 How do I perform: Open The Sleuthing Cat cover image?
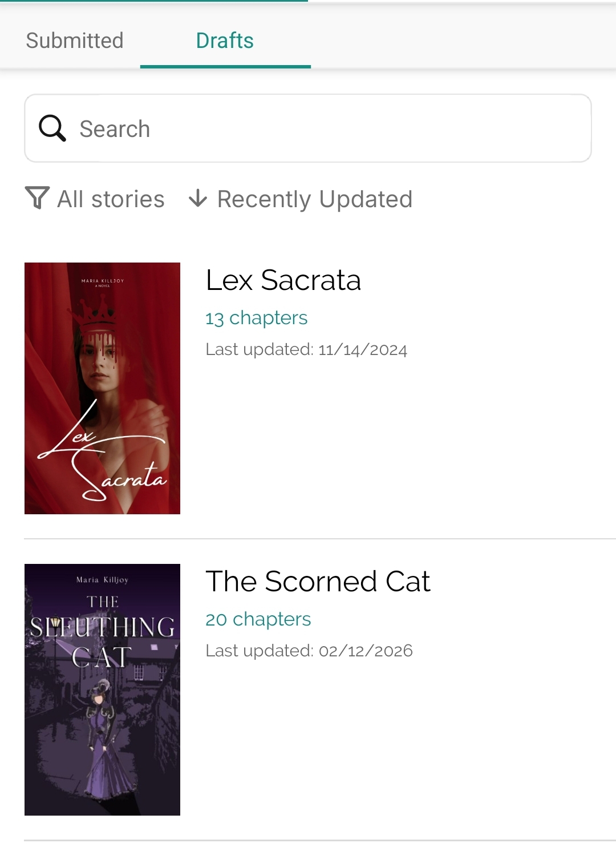coord(102,689)
